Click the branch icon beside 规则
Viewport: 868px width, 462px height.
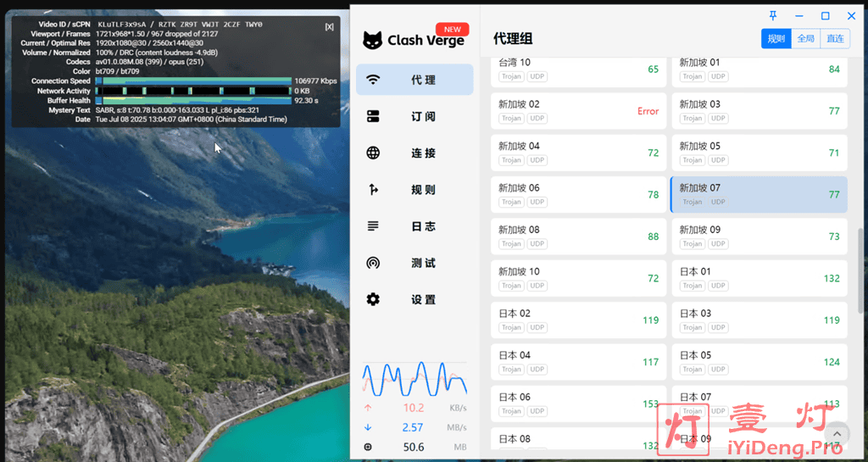click(373, 190)
